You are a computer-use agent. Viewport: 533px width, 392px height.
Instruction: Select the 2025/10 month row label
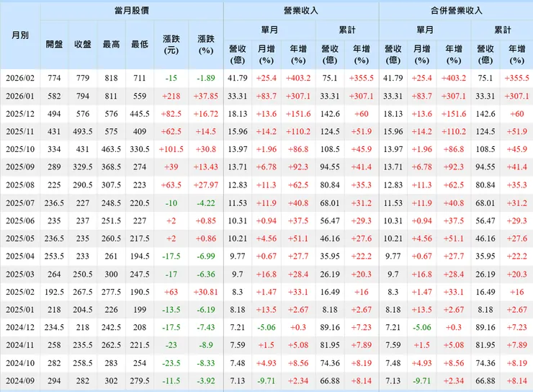pyautogui.click(x=20, y=149)
